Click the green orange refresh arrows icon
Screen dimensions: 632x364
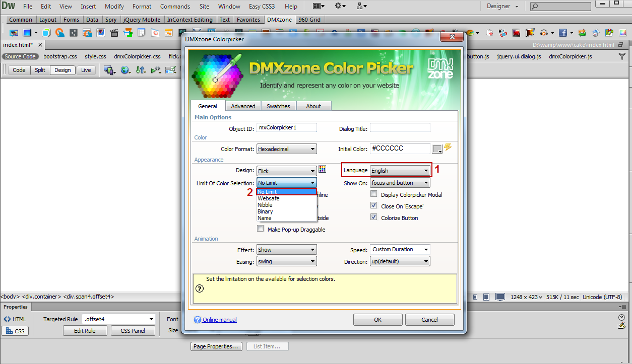coord(582,33)
